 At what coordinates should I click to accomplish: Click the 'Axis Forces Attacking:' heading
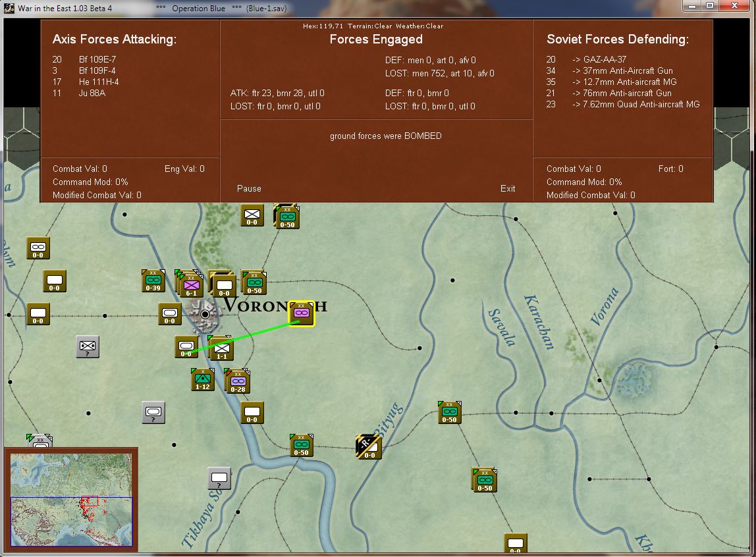(x=115, y=39)
